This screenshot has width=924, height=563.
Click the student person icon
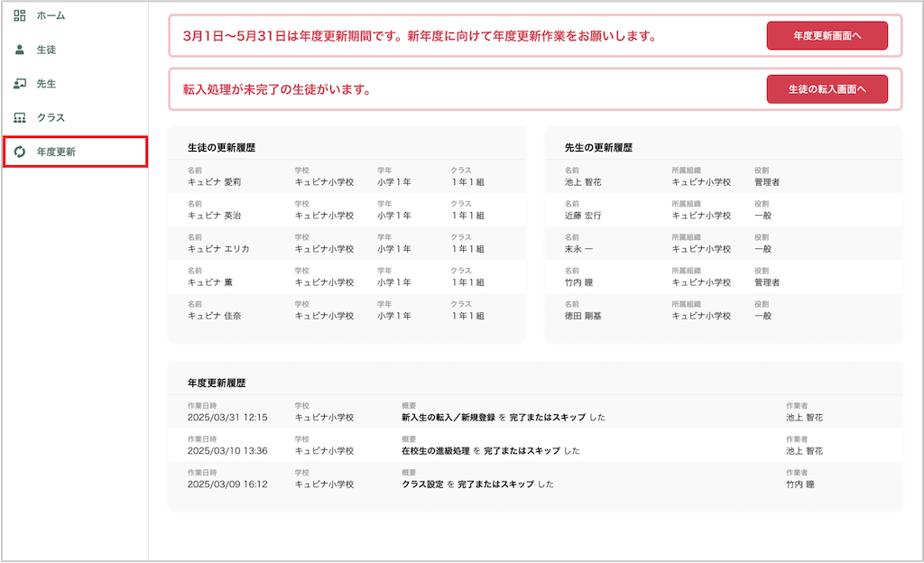(x=20, y=50)
